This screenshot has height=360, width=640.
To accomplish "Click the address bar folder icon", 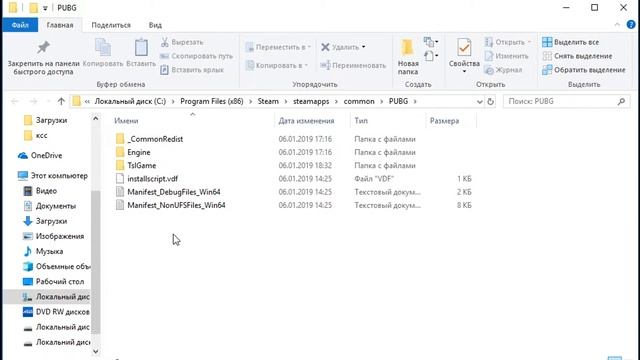I will pos(76,101).
